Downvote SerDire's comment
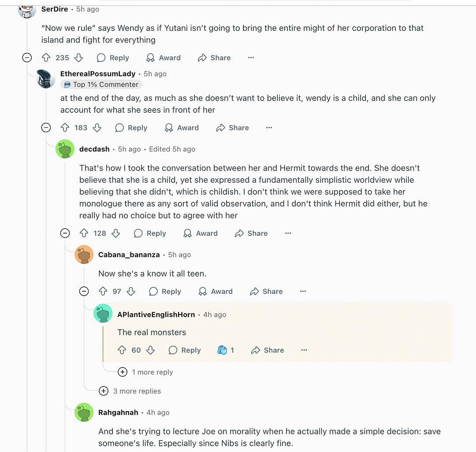 click(78, 58)
